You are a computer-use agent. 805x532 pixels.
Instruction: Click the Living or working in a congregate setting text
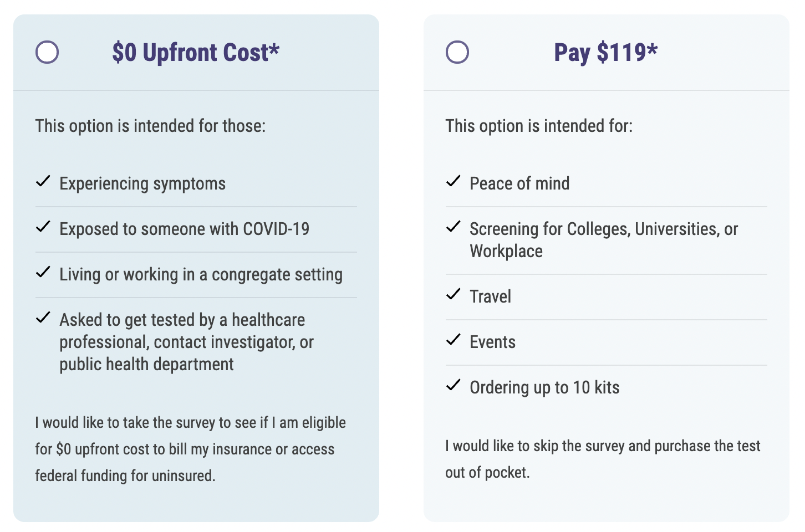click(201, 275)
